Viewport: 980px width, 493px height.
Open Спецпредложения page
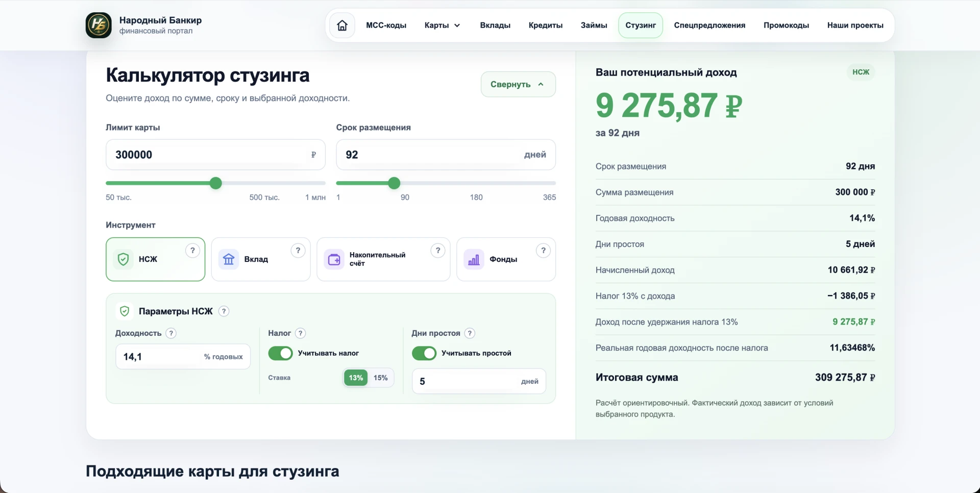pos(709,26)
